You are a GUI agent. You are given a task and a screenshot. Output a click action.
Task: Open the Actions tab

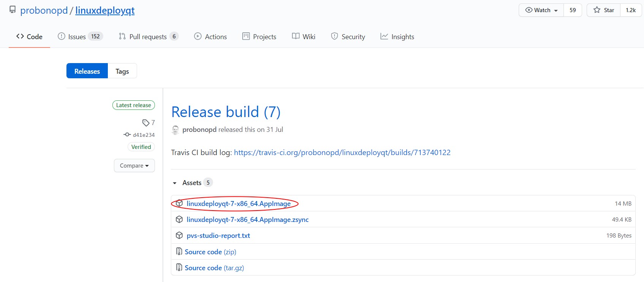pyautogui.click(x=210, y=36)
